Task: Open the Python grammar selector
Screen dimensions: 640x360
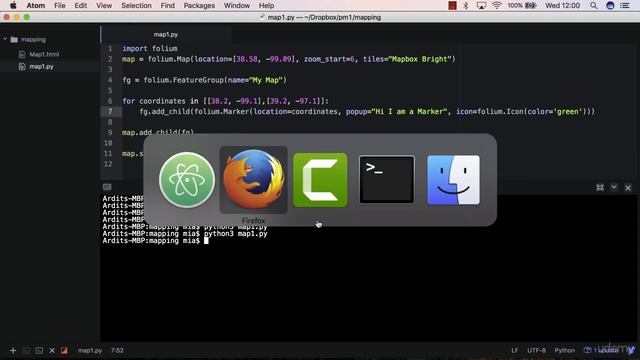Action: coord(564,350)
